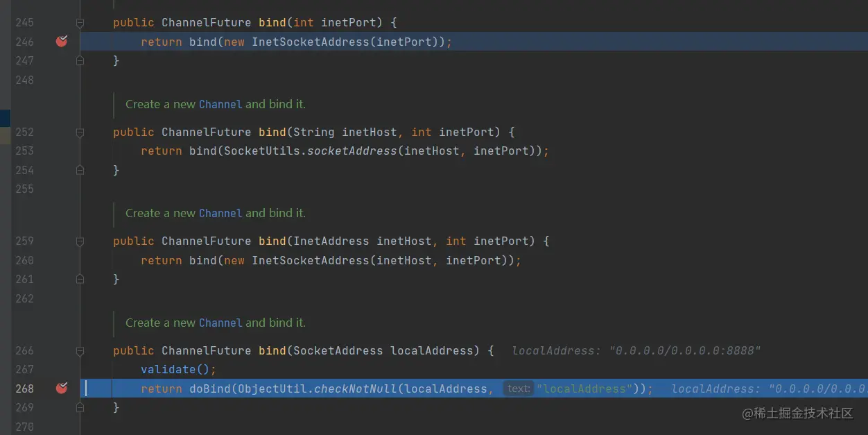Image resolution: width=868 pixels, height=435 pixels.
Task: Click line number 248 in the gutter
Action: 24,80
